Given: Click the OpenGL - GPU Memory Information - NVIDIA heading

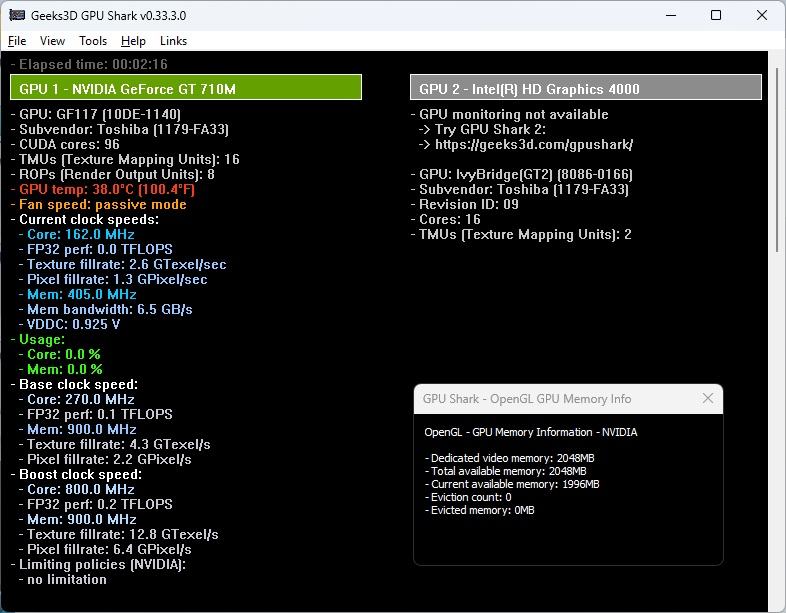Looking at the screenshot, I should [531, 432].
